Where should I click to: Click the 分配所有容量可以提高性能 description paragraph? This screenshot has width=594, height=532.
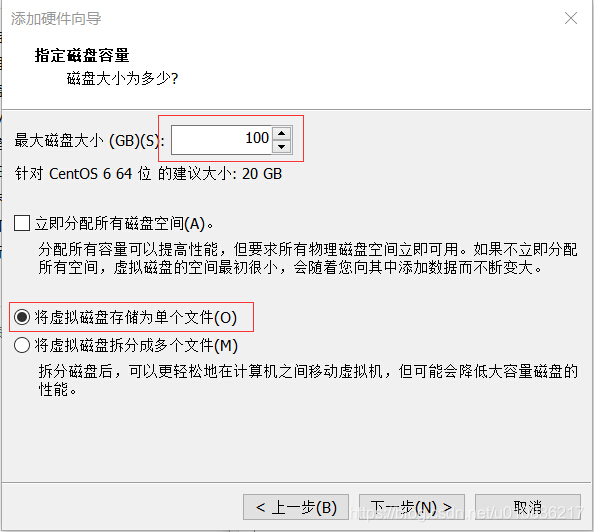coord(308,258)
